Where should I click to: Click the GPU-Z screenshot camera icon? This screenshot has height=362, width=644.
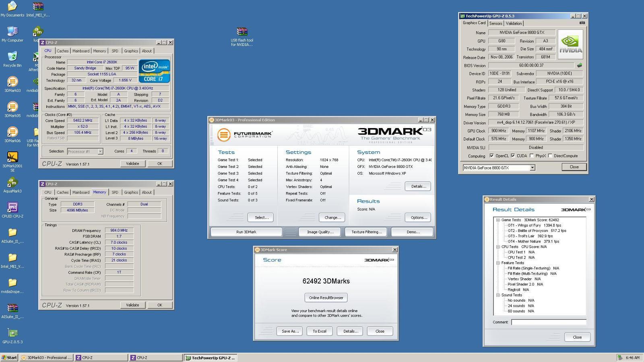point(582,23)
